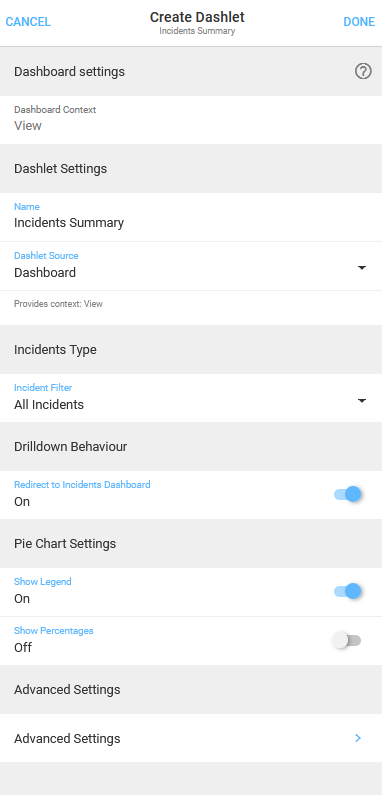
Task: Turn off the Show Legend switch
Action: 348,591
